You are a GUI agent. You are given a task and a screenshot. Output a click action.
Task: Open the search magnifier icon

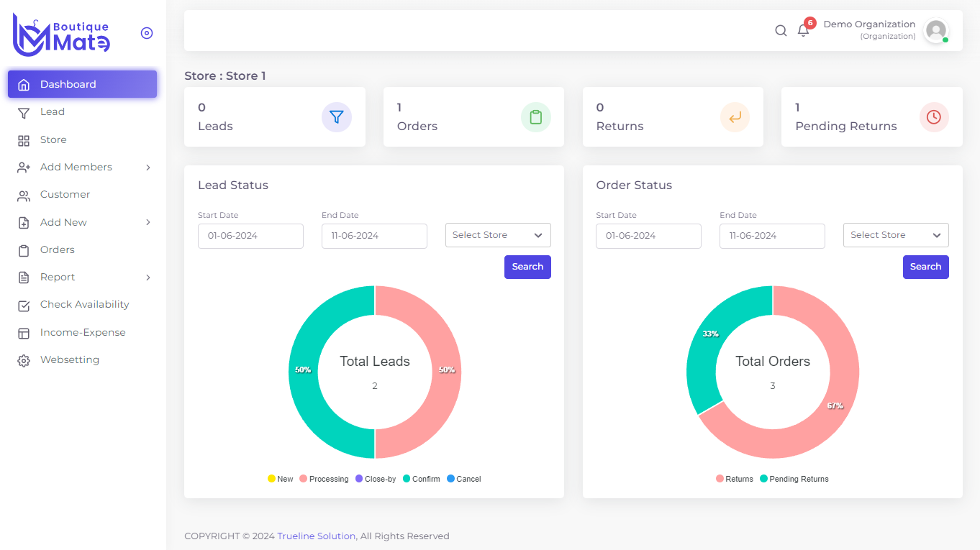pos(781,31)
